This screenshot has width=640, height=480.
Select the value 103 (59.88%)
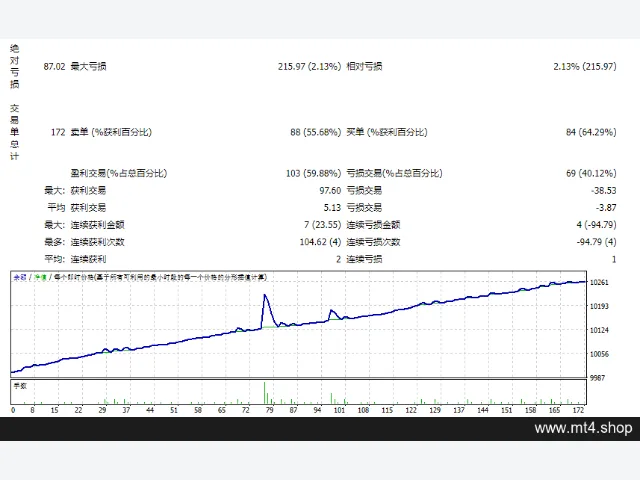point(313,173)
